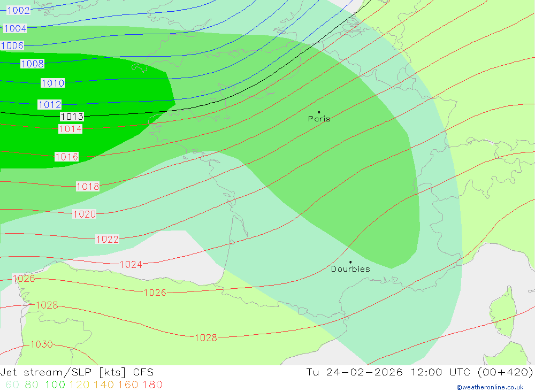Viewport: 535px width, 392px height.
Task: Click the 1010 isobar label
Action: (53, 83)
